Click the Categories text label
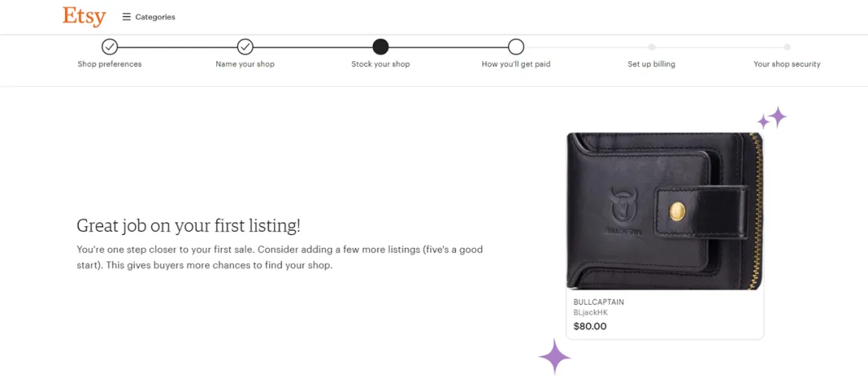The height and width of the screenshot is (383, 868). 155,17
